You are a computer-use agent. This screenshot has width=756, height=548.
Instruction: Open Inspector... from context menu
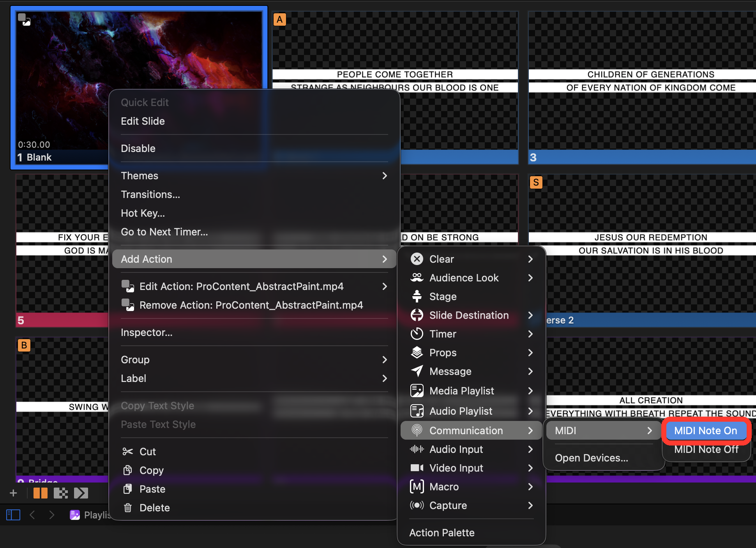pyautogui.click(x=254, y=332)
